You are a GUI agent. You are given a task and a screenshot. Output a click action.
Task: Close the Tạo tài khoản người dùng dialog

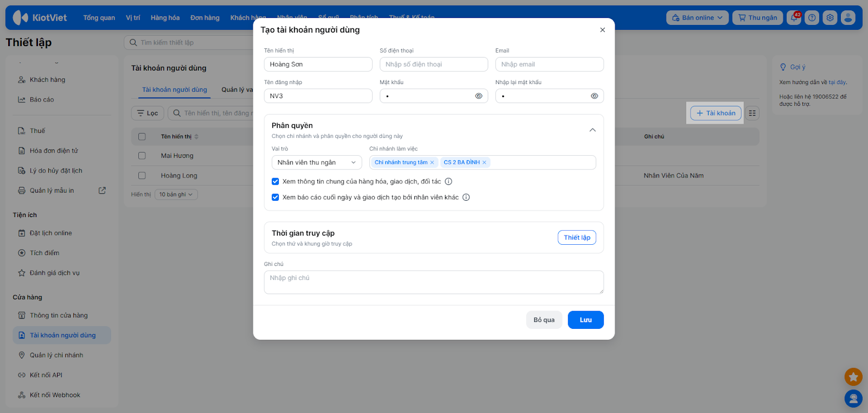pos(602,30)
